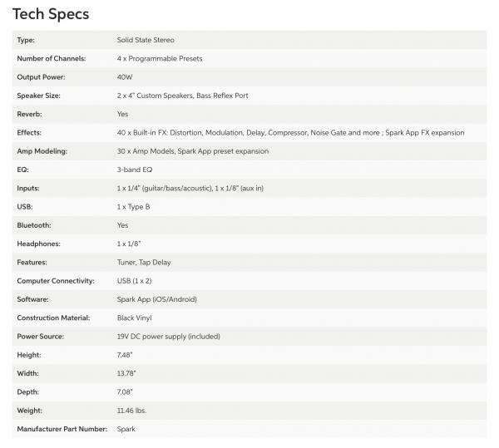Select the 40W output power value

pos(126,77)
